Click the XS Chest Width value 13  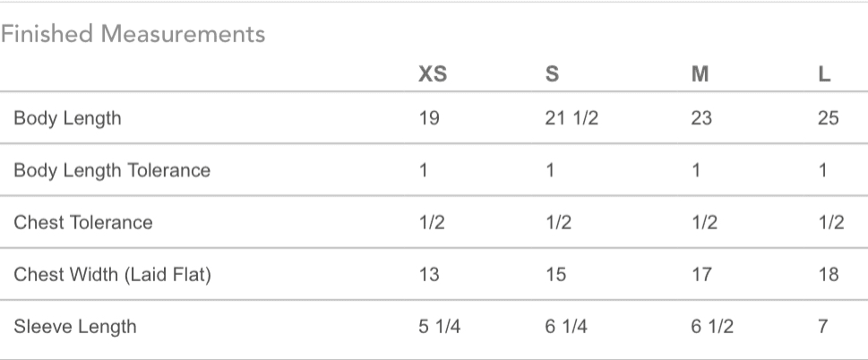[x=429, y=274]
